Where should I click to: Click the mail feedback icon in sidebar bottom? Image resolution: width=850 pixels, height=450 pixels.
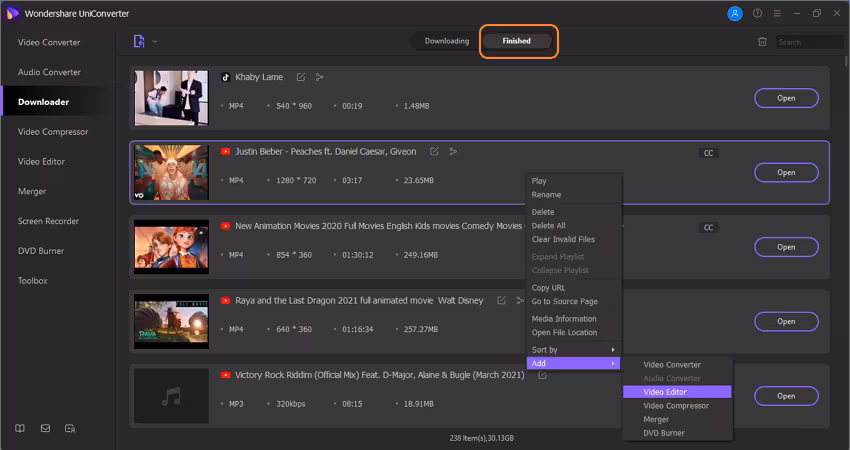point(45,428)
